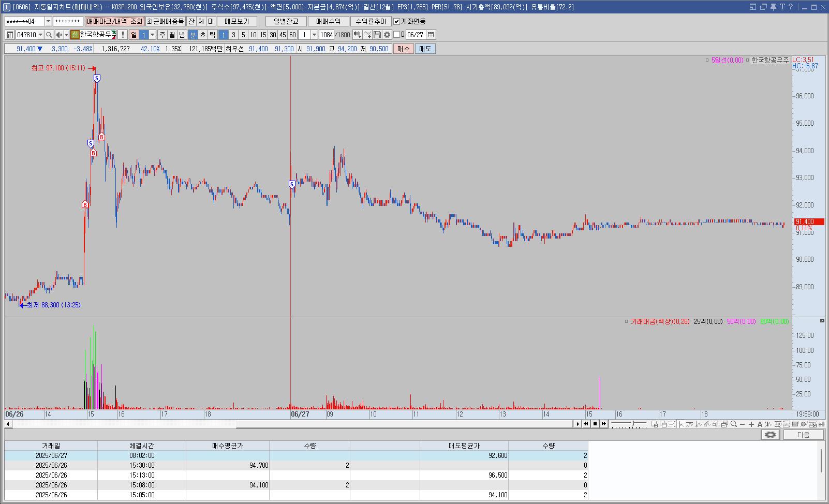829x504 pixels.
Task: Click the password input field
Action: tap(68, 21)
